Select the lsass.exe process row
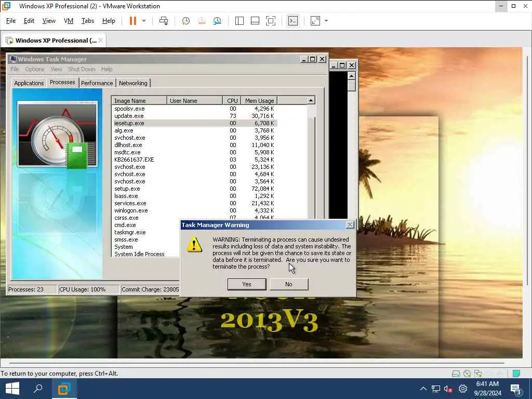Viewport: 532px width, 399px height. (x=194, y=196)
